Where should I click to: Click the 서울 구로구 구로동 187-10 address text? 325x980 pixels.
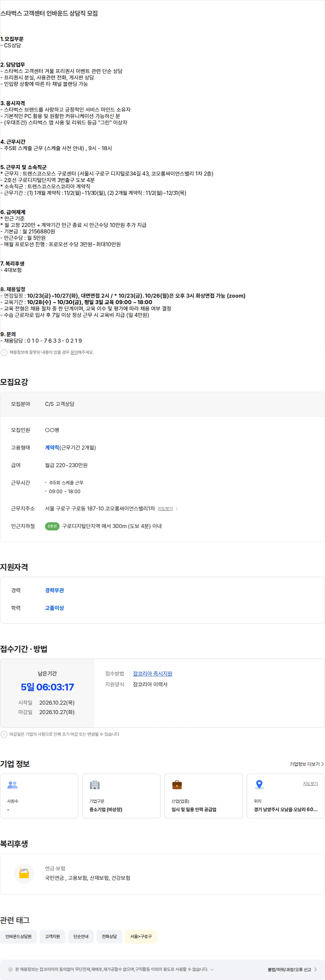pyautogui.click(x=100, y=509)
